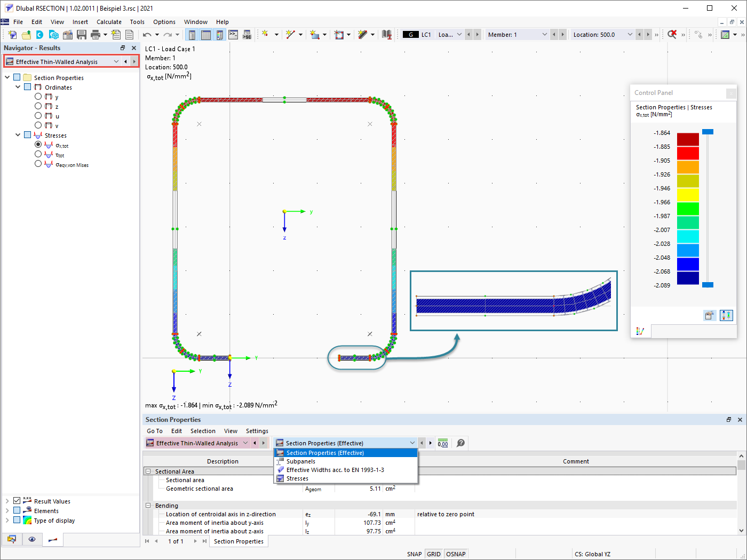Select the u ordinate radio button
This screenshot has width=747, height=560.
(38, 116)
